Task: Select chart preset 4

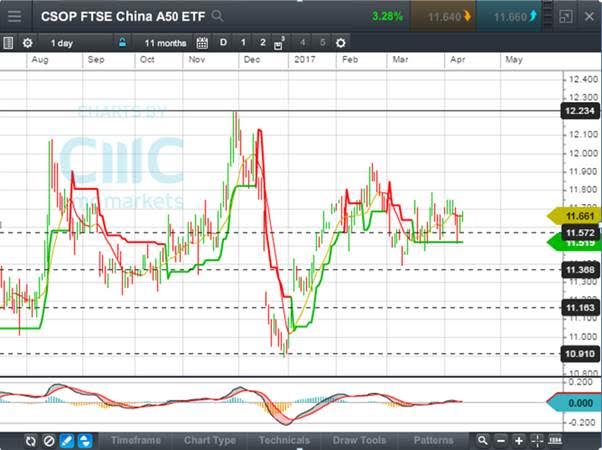Action: pos(303,43)
